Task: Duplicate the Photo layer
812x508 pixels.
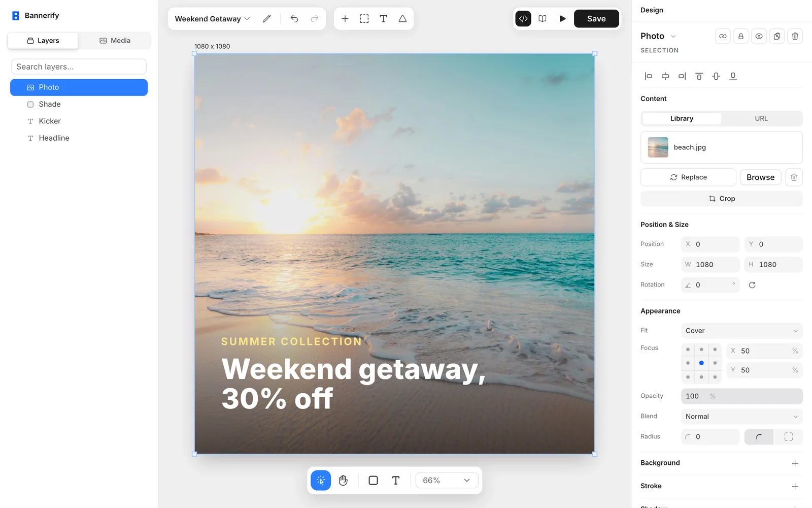Action: pos(777,36)
